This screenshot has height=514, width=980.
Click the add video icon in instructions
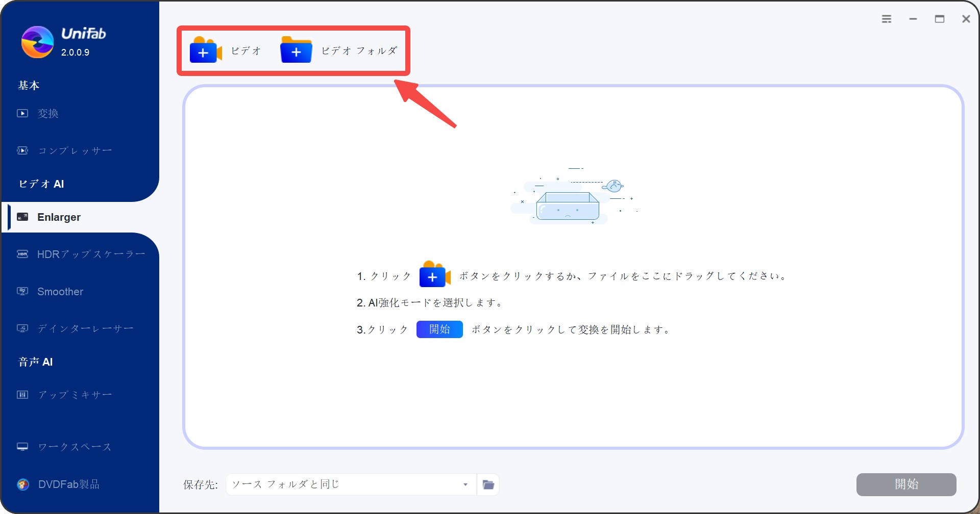(x=435, y=274)
